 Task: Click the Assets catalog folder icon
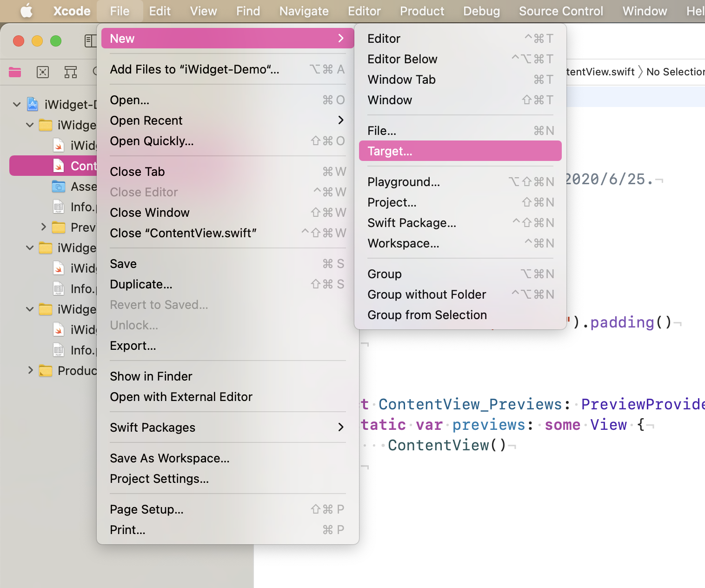(59, 186)
